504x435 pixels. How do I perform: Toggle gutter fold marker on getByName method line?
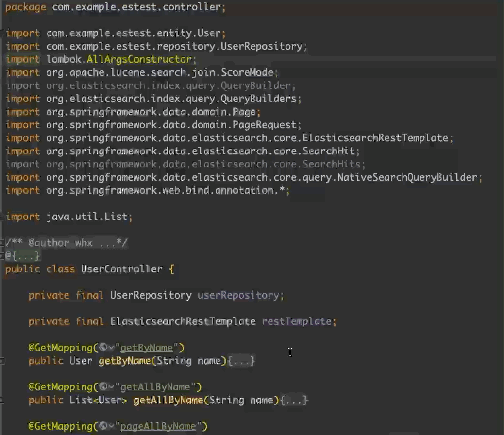[1, 361]
